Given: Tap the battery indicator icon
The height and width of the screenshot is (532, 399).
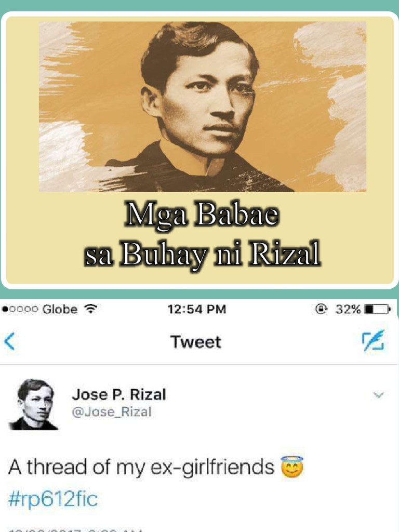Looking at the screenshot, I should pyautogui.click(x=377, y=309).
